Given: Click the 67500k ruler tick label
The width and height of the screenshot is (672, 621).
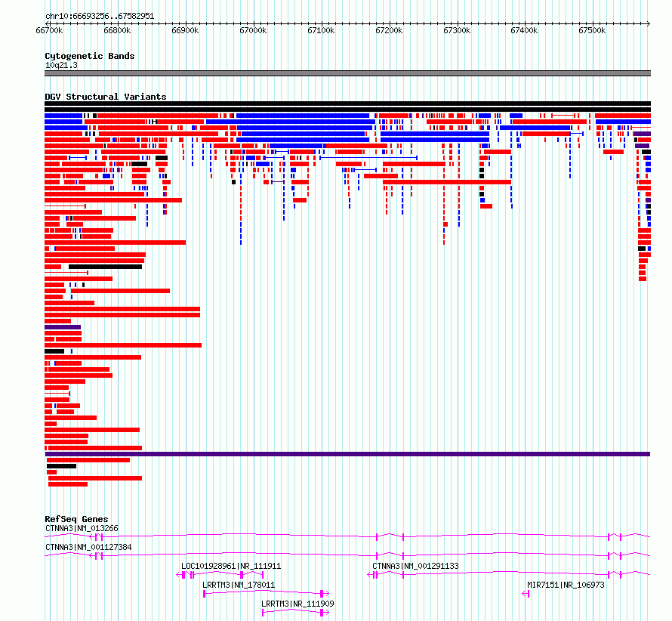Looking at the screenshot, I should 592,30.
